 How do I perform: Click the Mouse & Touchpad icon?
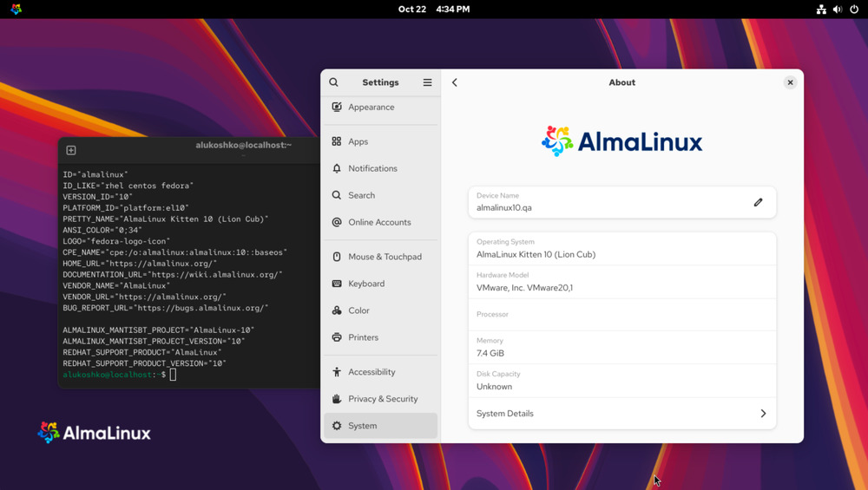coord(337,257)
